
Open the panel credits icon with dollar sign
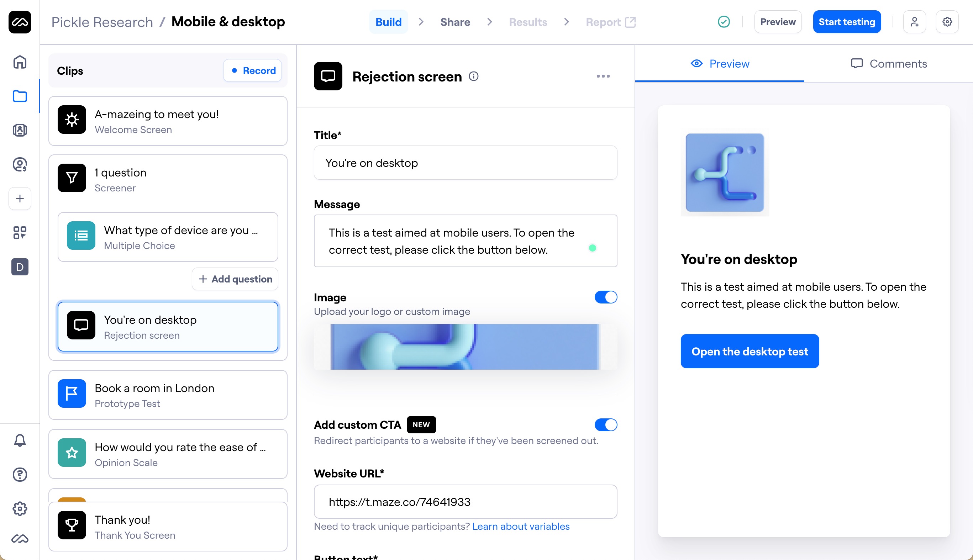[20, 165]
